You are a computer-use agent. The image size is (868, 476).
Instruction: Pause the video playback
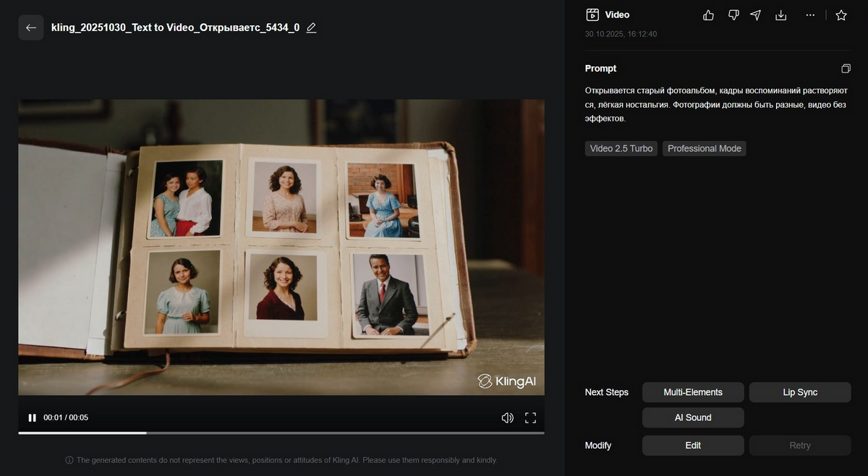[32, 417]
